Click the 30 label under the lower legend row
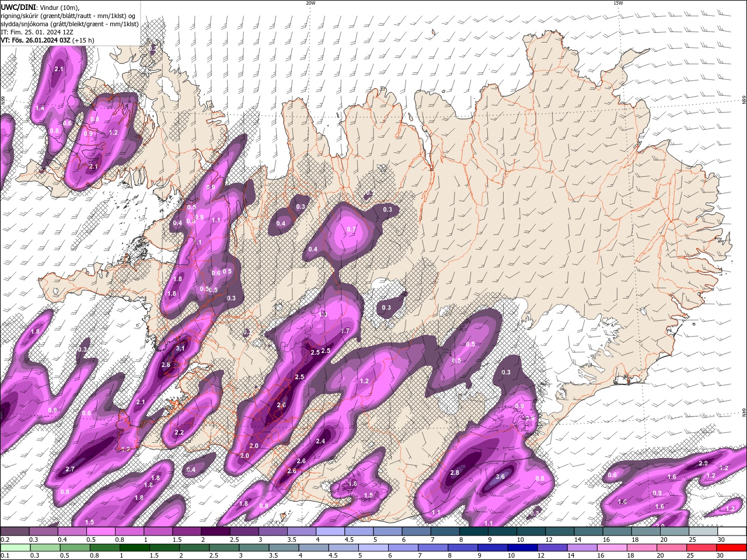 [x=721, y=556]
